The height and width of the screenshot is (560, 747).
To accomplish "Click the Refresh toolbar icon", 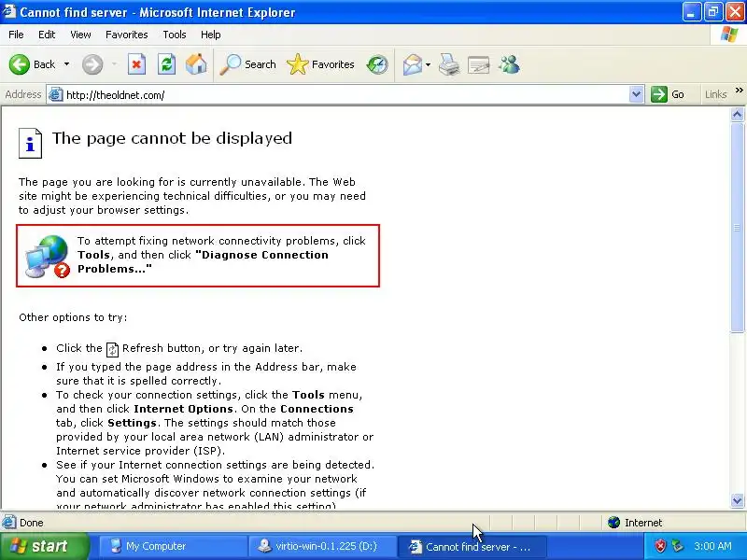I will tap(166, 64).
